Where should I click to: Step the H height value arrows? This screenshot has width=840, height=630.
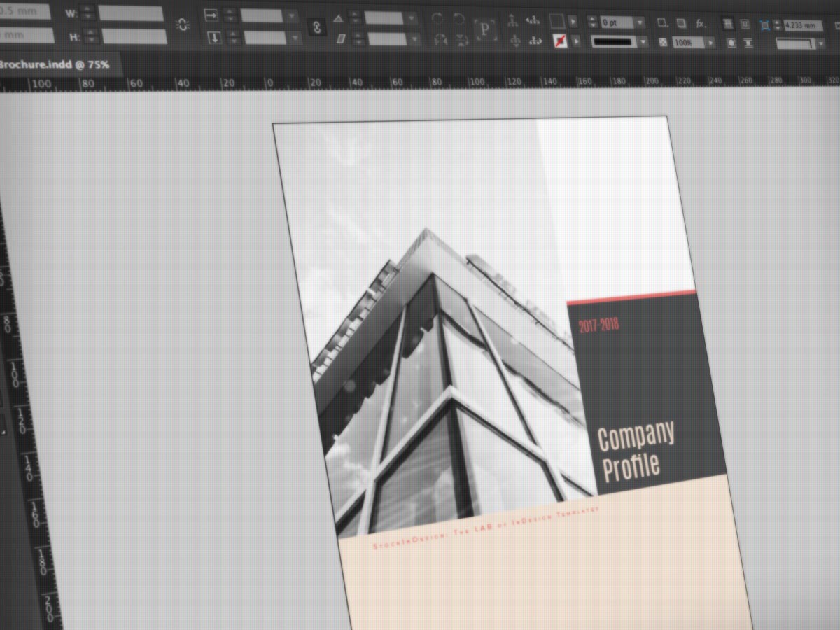coord(90,36)
